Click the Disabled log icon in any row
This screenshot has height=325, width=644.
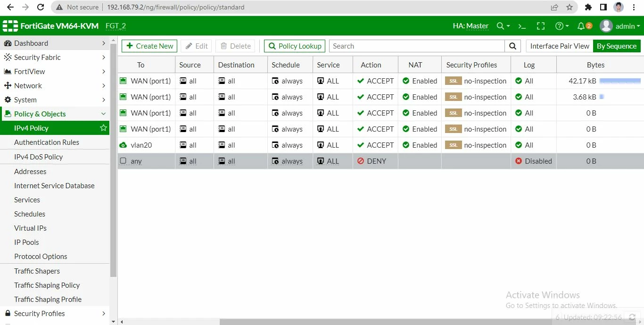pyautogui.click(x=519, y=161)
